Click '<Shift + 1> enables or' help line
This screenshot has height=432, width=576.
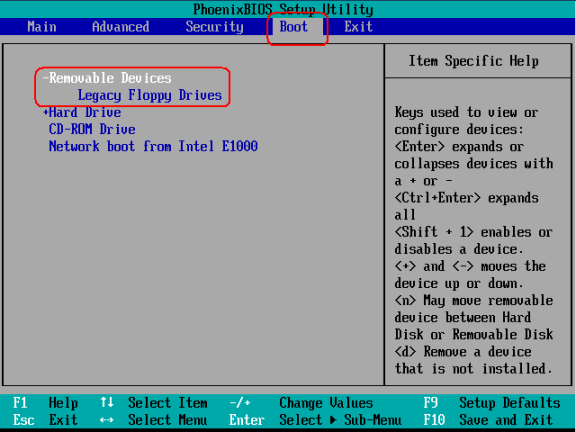(x=474, y=232)
